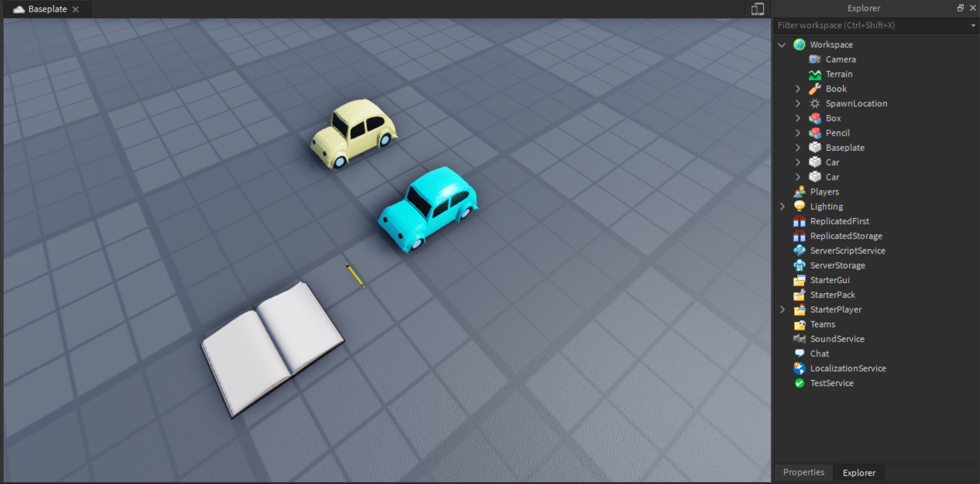Click the LocalizationService globe icon

coord(799,369)
